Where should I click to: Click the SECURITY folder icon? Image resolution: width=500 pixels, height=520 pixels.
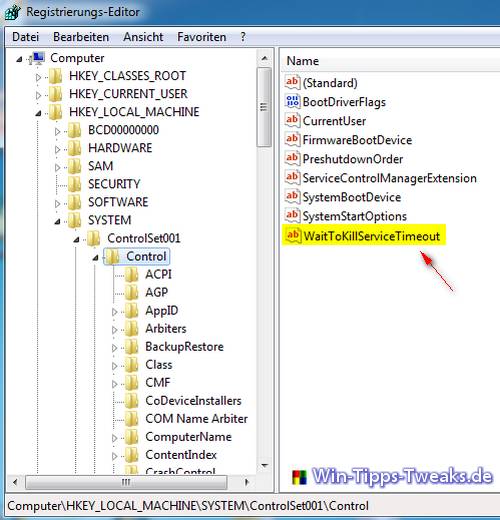pyautogui.click(x=74, y=184)
